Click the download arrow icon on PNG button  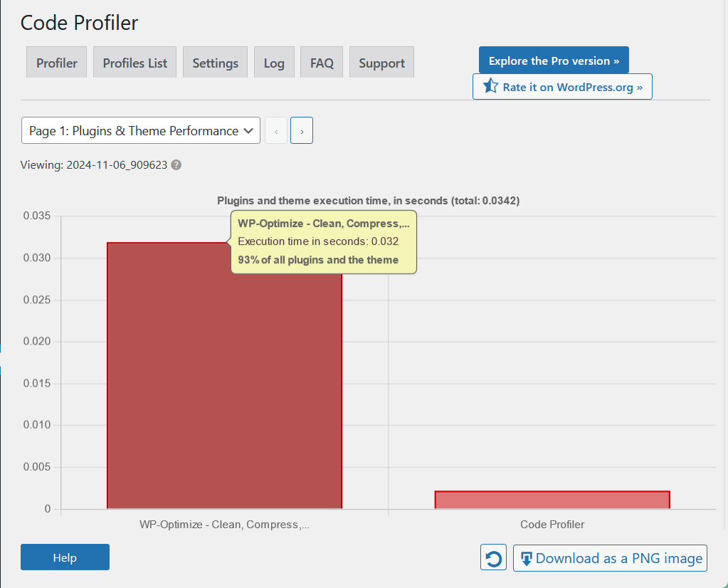526,559
